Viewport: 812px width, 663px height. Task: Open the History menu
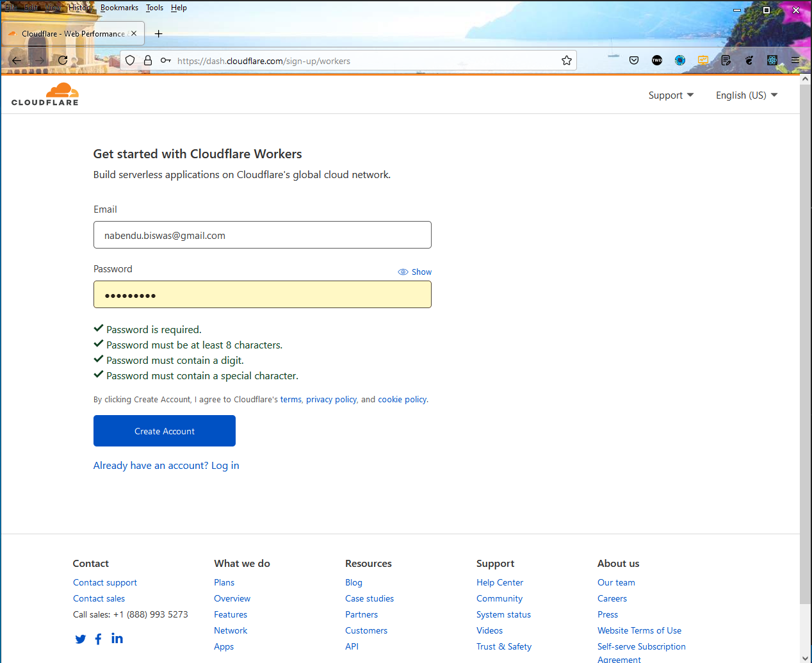(81, 8)
